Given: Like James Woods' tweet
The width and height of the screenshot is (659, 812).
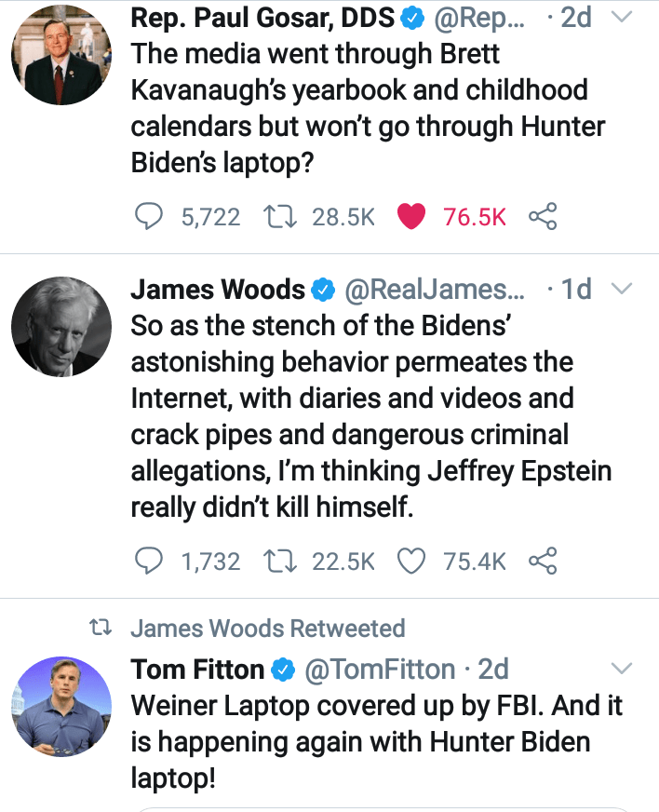Looking at the screenshot, I should click(x=410, y=561).
